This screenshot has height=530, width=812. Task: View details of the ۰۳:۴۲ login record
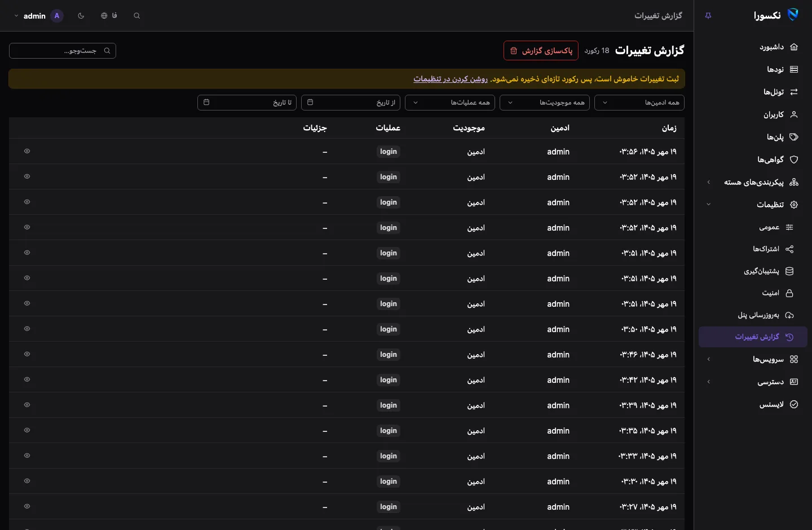click(27, 379)
